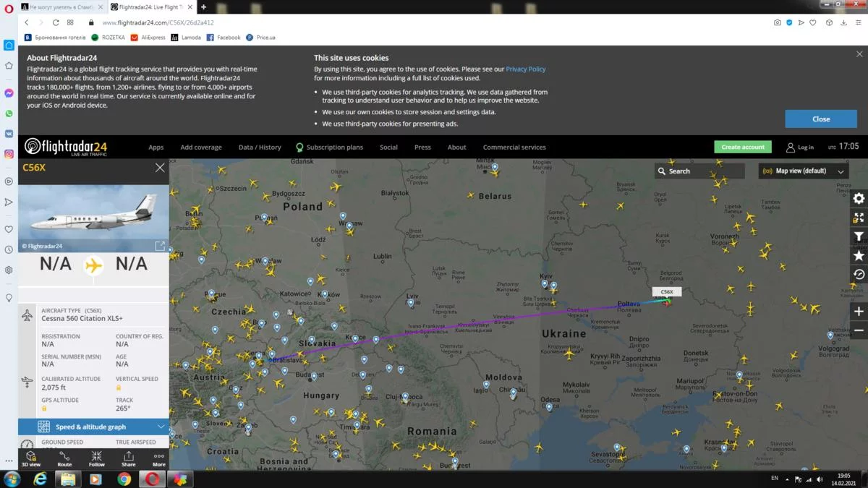Open Opera easy setup icon
The height and width of the screenshot is (488, 868).
pos(858,22)
